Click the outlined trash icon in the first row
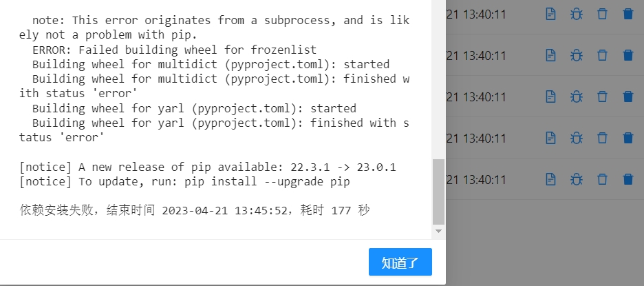The image size is (644, 286). [602, 14]
